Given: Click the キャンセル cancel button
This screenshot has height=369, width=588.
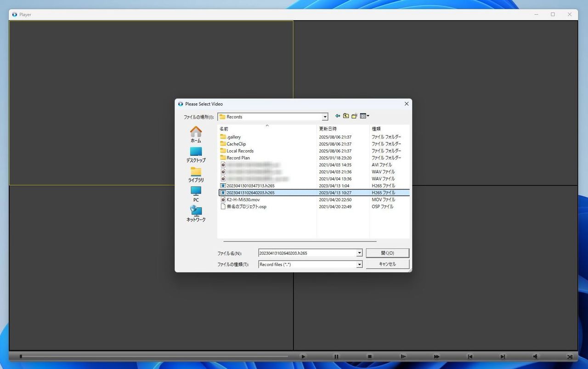Looking at the screenshot, I should (x=387, y=264).
